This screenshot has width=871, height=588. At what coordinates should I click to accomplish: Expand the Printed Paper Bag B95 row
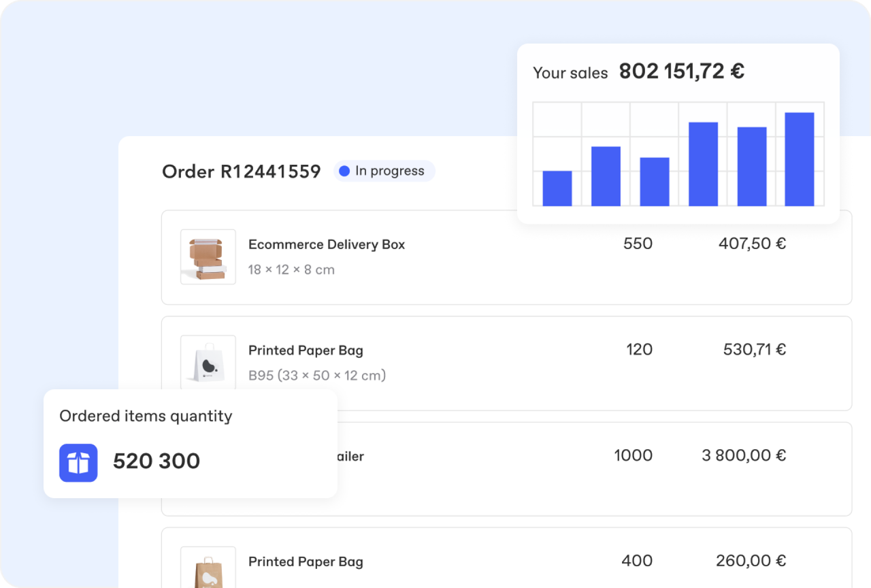coord(506,363)
